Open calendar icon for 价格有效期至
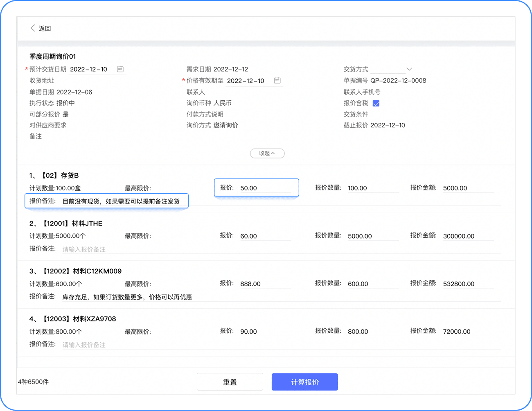Screen dimensions: 532x411 277,81
